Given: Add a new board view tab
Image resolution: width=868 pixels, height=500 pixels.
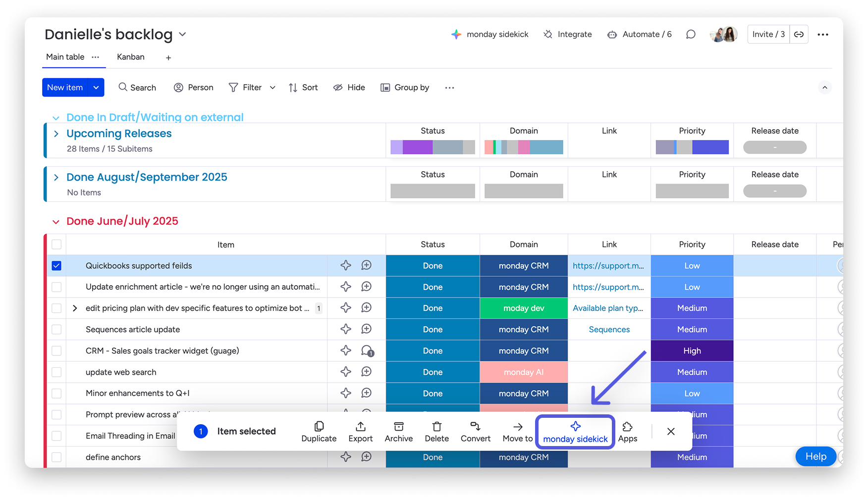Looking at the screenshot, I should (x=168, y=58).
